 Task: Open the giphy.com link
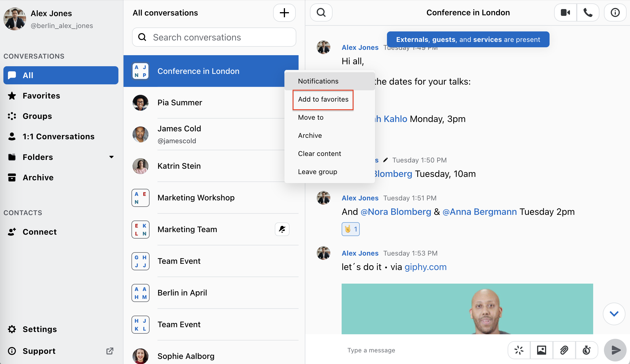coord(425,267)
